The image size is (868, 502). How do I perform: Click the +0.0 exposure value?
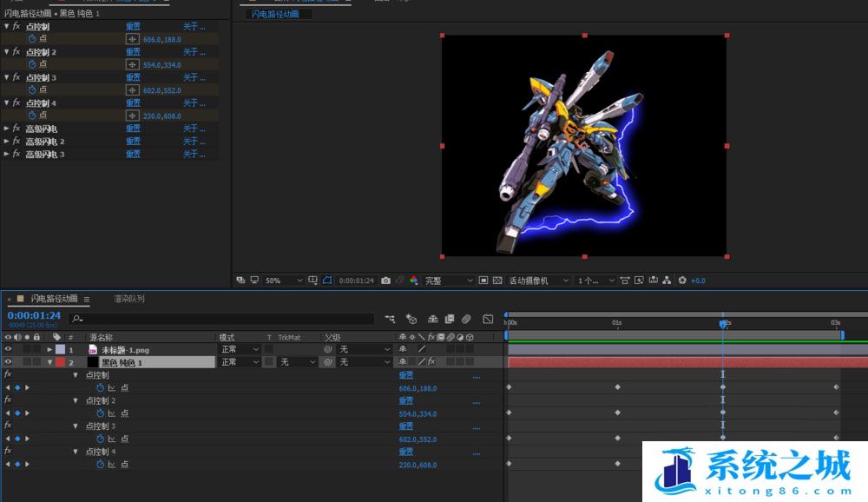(x=698, y=281)
